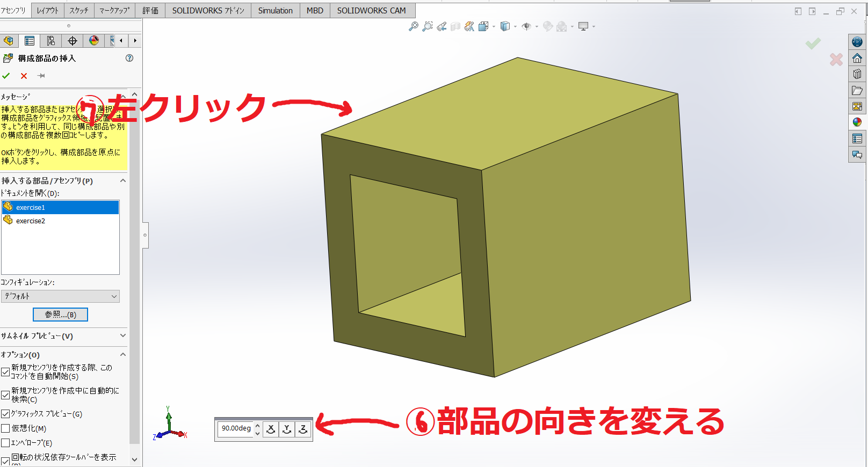Switch to the アセンブリ tab
This screenshot has height=467, width=868.
(x=15, y=10)
